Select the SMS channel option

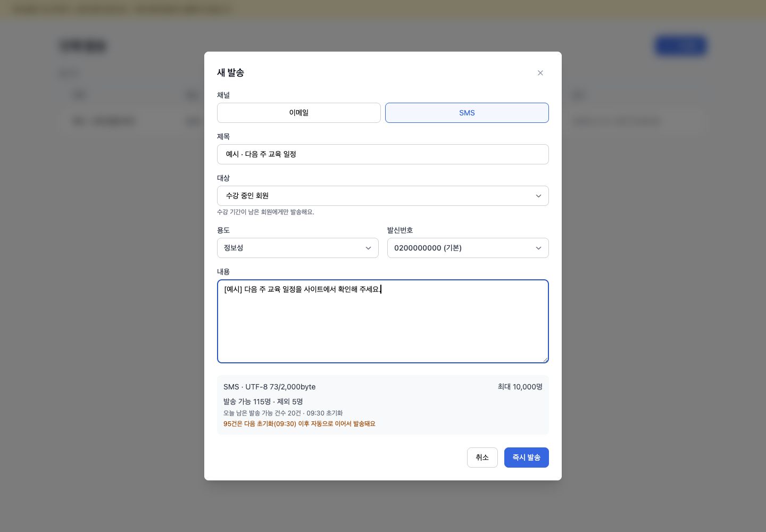pos(467,113)
